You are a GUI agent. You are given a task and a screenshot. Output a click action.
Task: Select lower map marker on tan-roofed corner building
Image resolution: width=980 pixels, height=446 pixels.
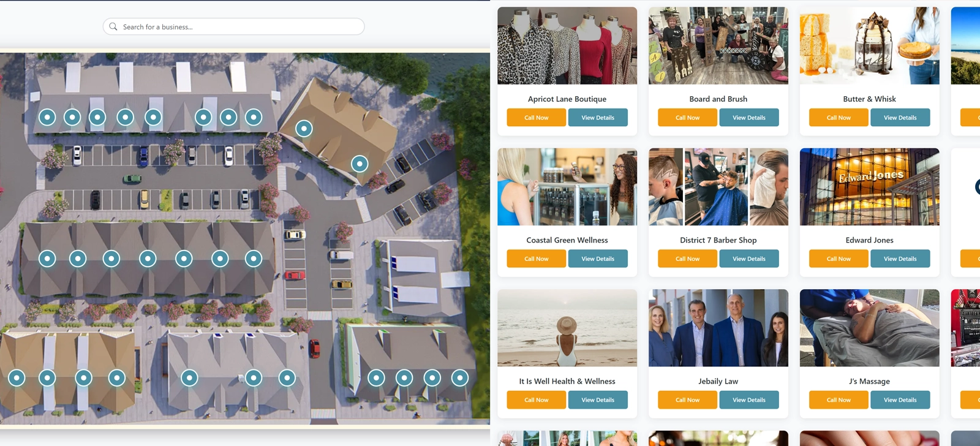(x=360, y=164)
